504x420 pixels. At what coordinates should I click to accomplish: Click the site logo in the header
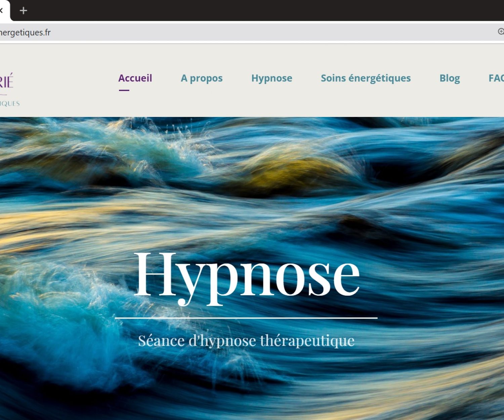pyautogui.click(x=7, y=81)
